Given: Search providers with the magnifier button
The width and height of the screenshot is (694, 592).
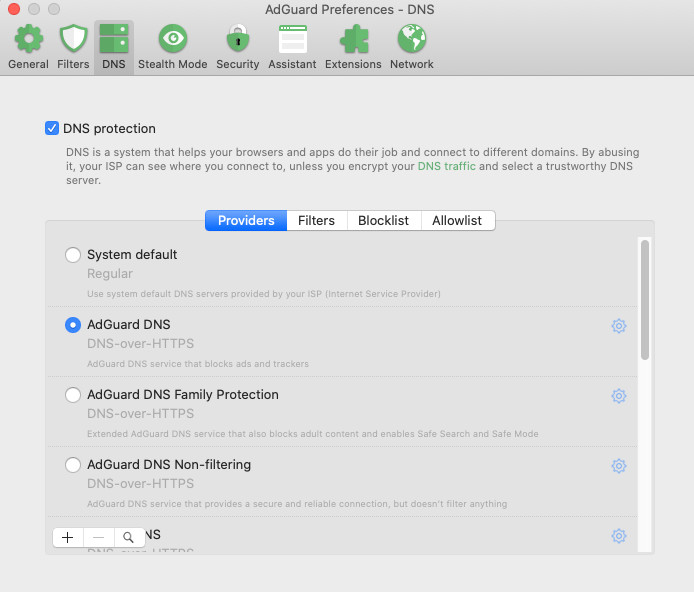Looking at the screenshot, I should [x=129, y=538].
